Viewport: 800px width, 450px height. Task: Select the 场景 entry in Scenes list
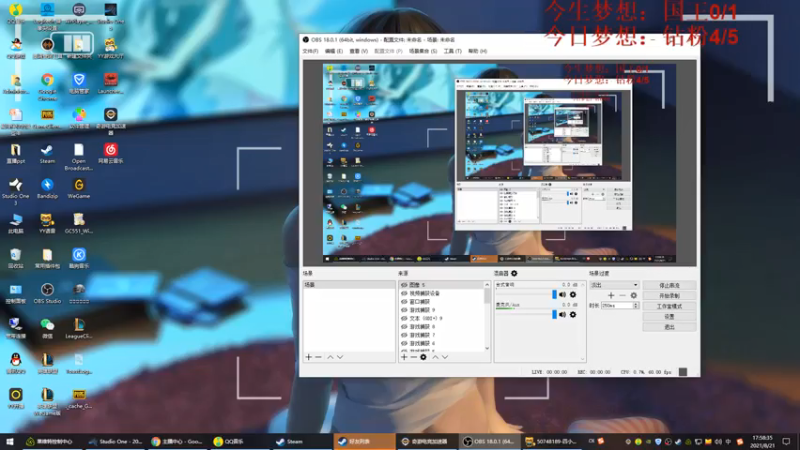pyautogui.click(x=349, y=285)
